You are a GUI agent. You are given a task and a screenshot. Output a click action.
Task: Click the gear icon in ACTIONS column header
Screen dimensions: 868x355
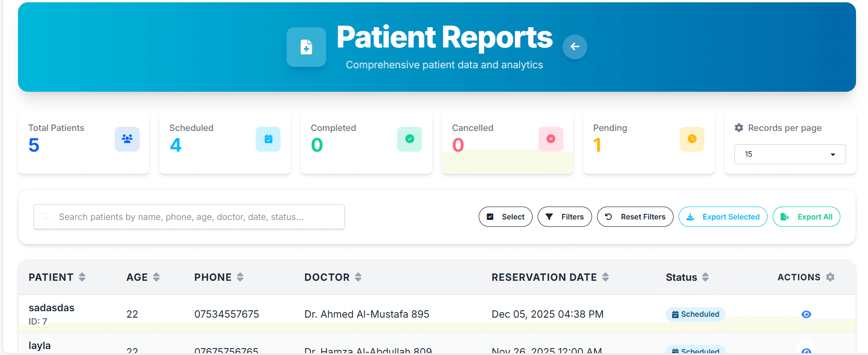[830, 277]
